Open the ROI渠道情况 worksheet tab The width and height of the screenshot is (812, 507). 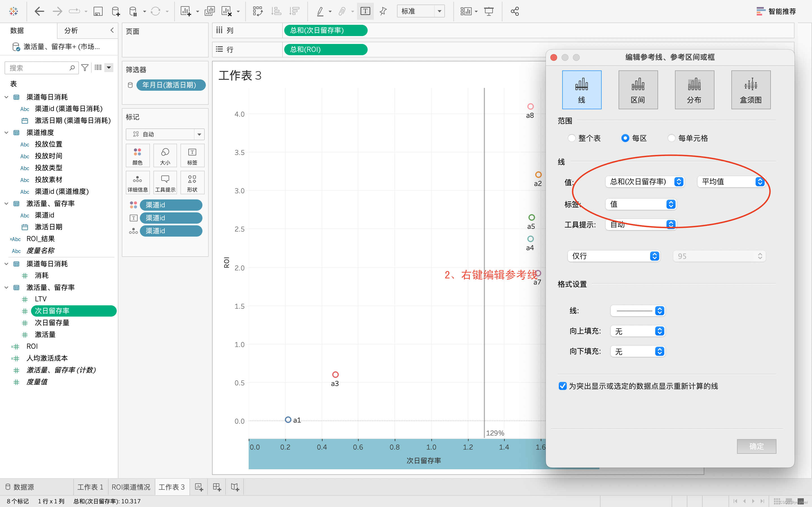pos(131,487)
